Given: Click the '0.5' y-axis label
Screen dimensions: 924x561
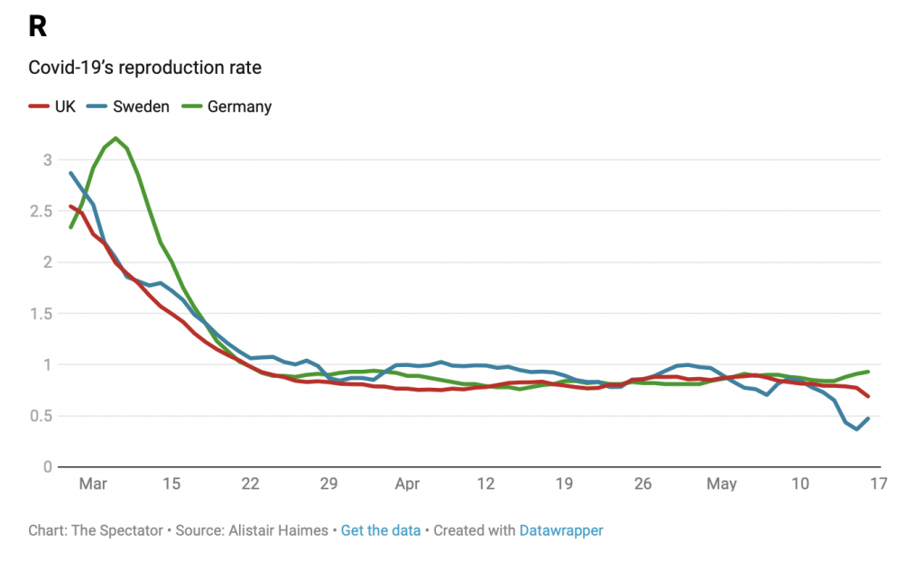Looking at the screenshot, I should coord(42,416).
